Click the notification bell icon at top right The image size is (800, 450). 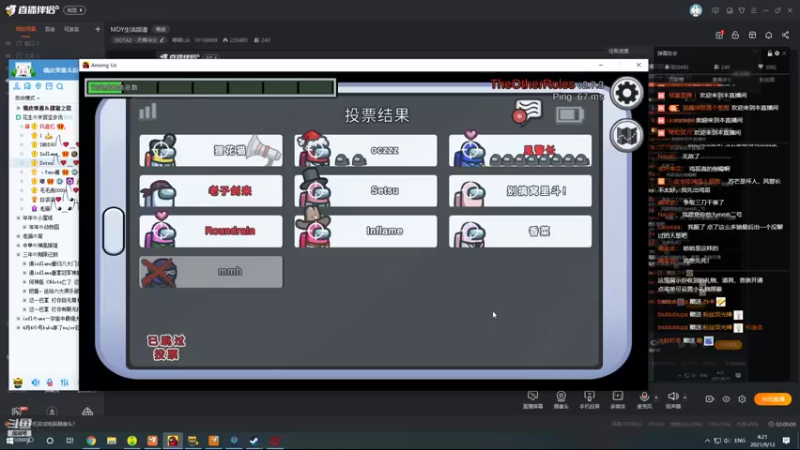[x=768, y=35]
